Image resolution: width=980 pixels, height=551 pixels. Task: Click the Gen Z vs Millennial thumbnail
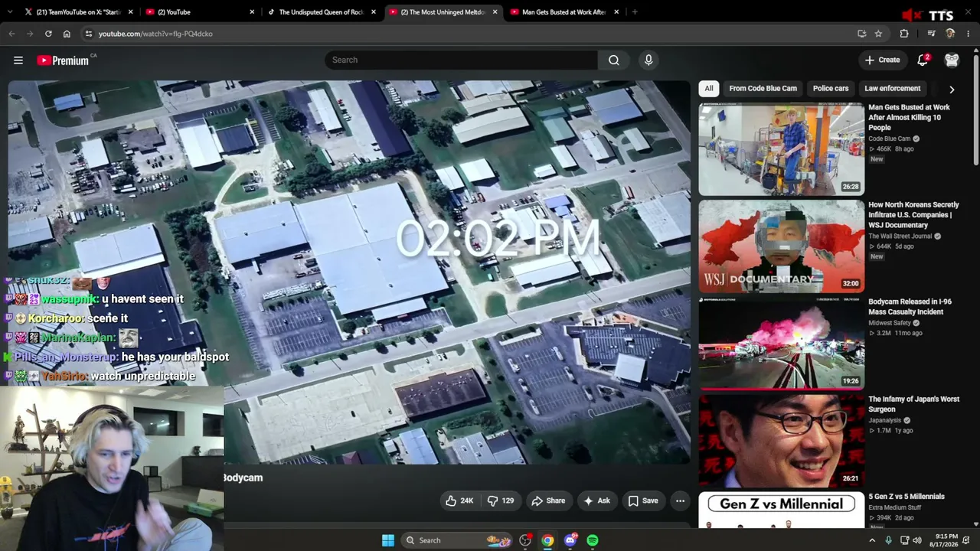(781, 510)
